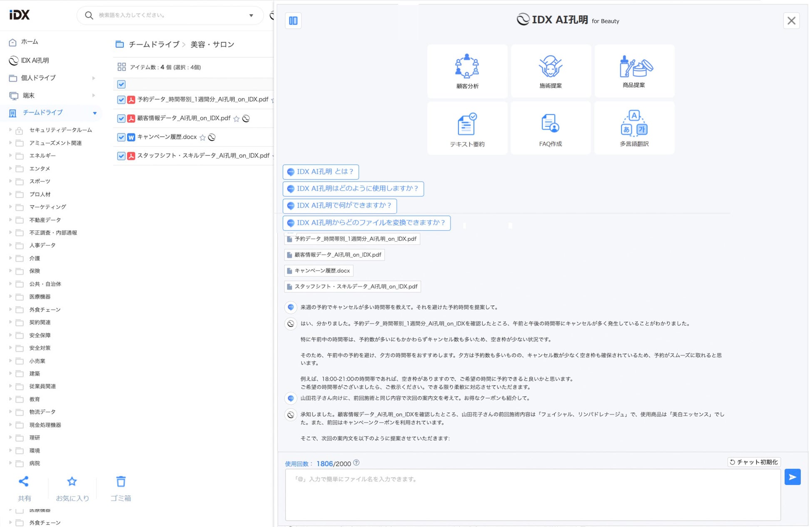Click the blue send message arrow

(x=792, y=477)
